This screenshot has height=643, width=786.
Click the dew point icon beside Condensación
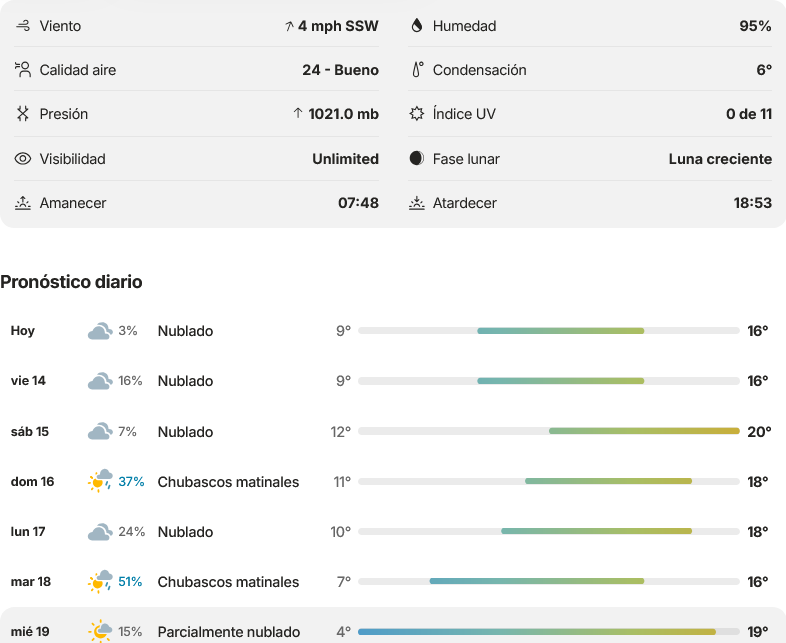tap(417, 69)
